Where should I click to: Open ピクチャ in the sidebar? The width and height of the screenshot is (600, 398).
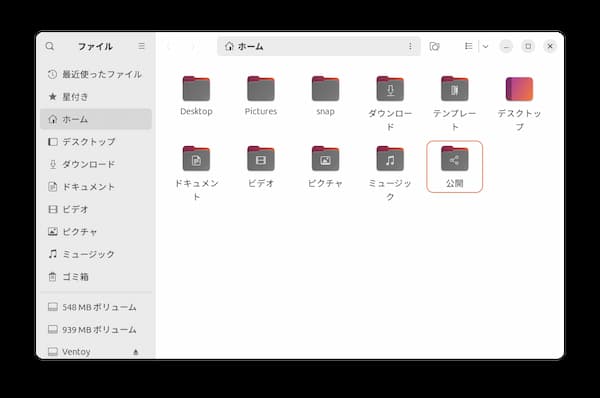pos(96,232)
